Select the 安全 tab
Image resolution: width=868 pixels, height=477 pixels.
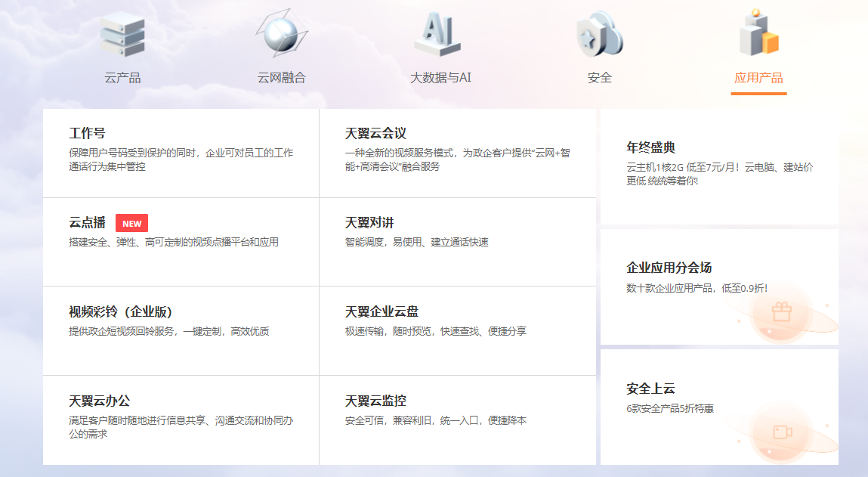tap(600, 78)
